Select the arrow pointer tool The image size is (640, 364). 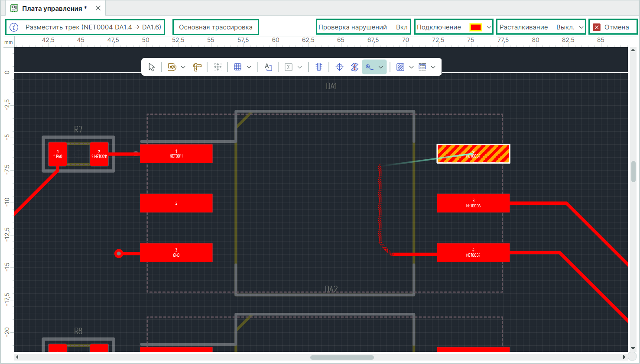(x=152, y=67)
